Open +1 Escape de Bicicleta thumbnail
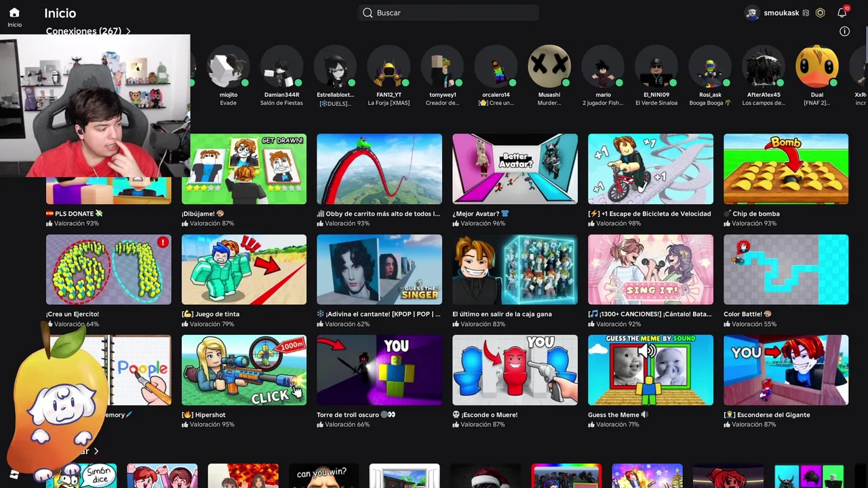The width and height of the screenshot is (868, 488). coord(650,169)
